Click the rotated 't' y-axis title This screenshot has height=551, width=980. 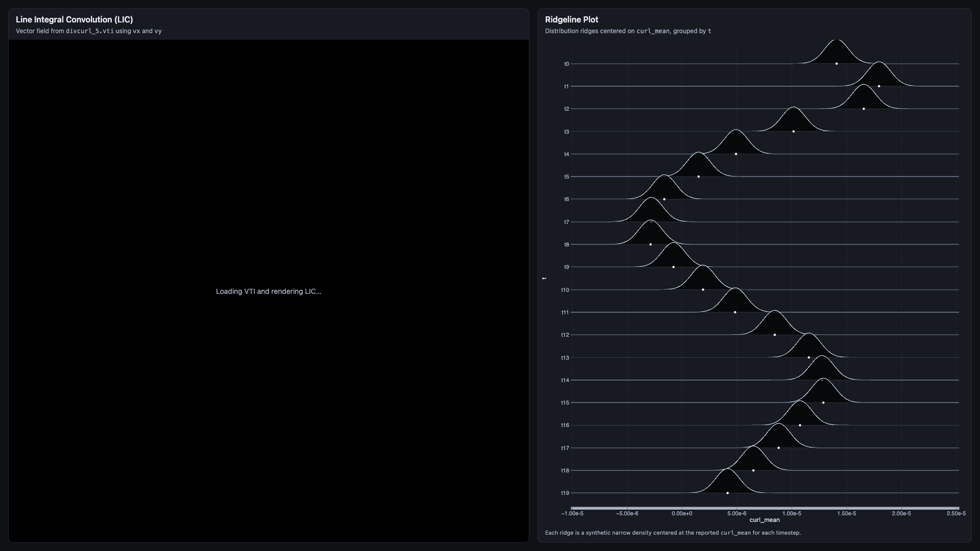click(x=545, y=278)
